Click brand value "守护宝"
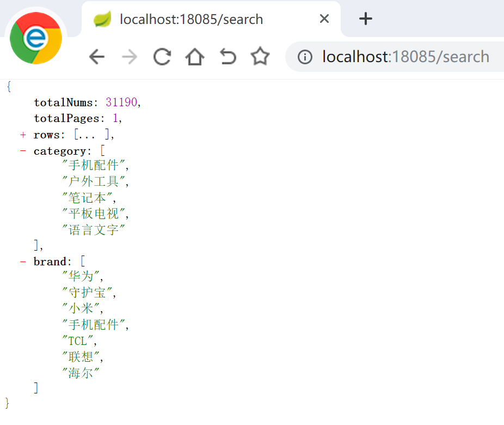 point(87,292)
